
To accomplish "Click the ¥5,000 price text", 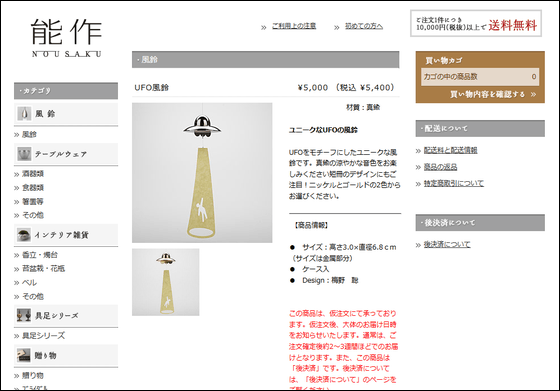I will pos(313,87).
